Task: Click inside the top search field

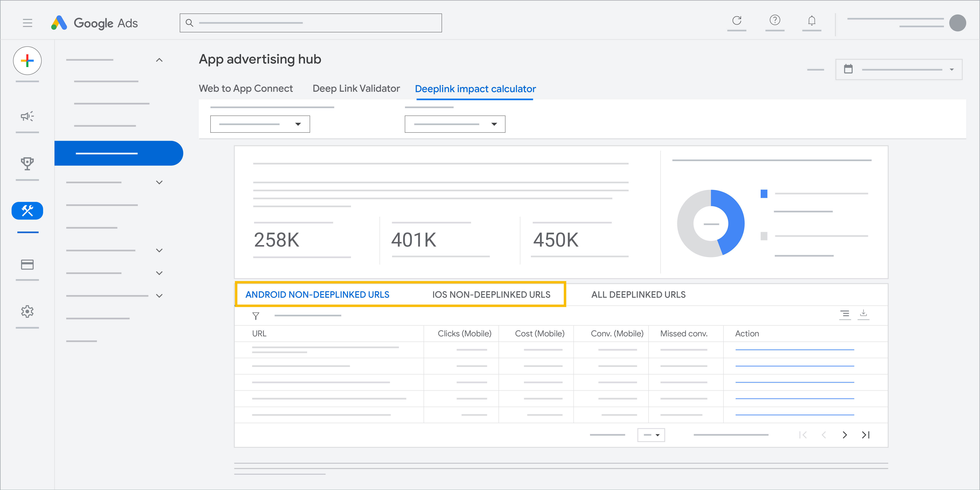Action: (x=310, y=23)
